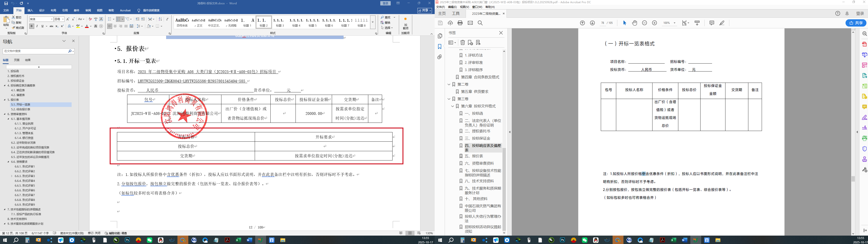This screenshot has width=868, height=244.
Task: Sort paragraphs with the A-Z sort icon
Action: coord(160,19)
